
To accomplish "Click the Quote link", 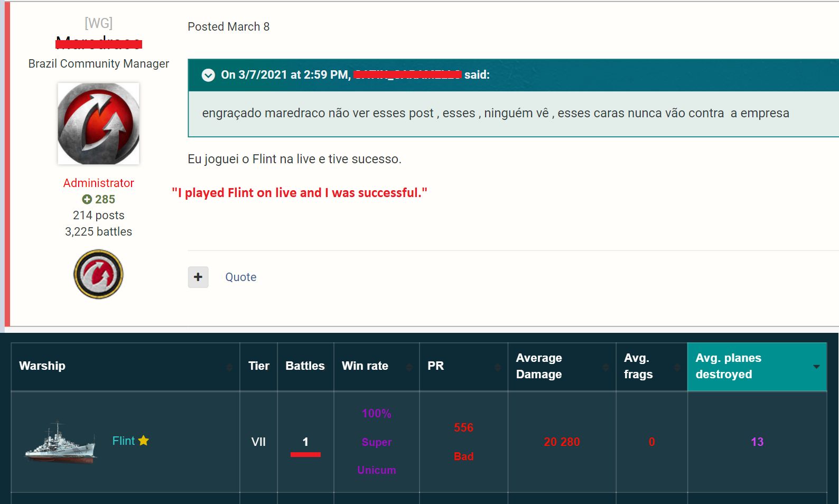I will [x=240, y=277].
